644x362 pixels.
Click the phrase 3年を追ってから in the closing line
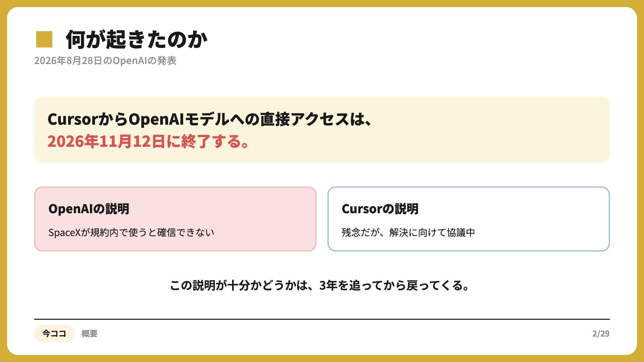point(363,286)
